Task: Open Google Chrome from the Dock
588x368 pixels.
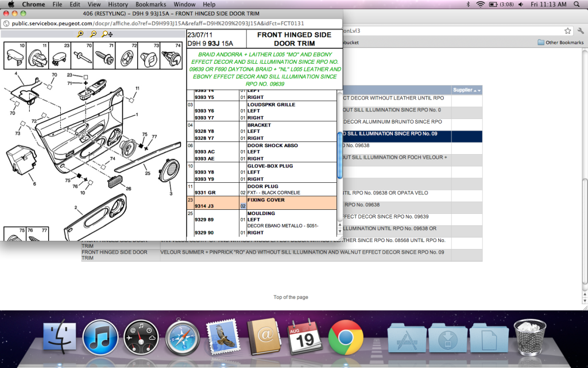Action: coord(346,337)
